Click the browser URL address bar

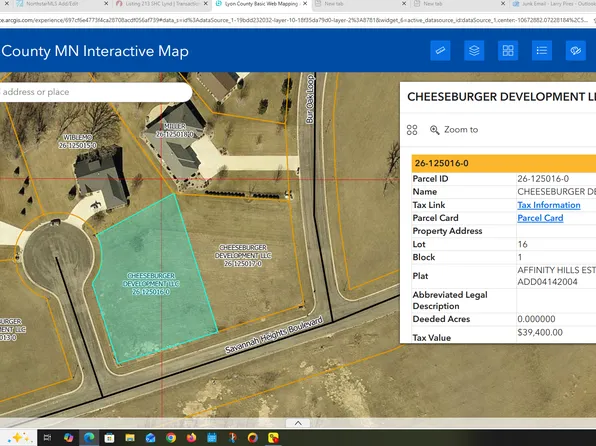296,20
